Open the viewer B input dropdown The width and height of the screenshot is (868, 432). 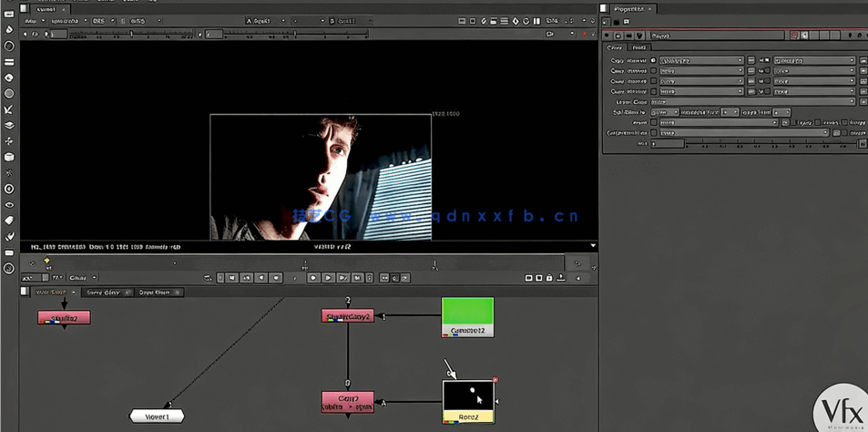(x=350, y=21)
